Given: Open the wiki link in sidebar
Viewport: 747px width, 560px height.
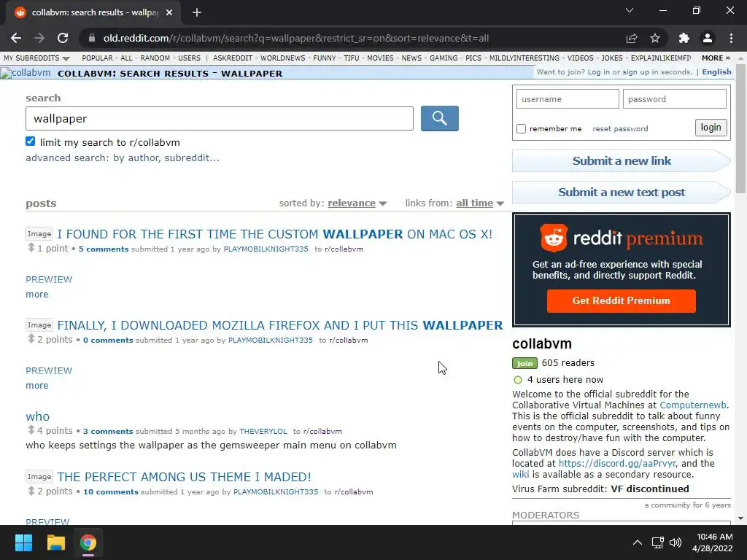Looking at the screenshot, I should pyautogui.click(x=520, y=474).
